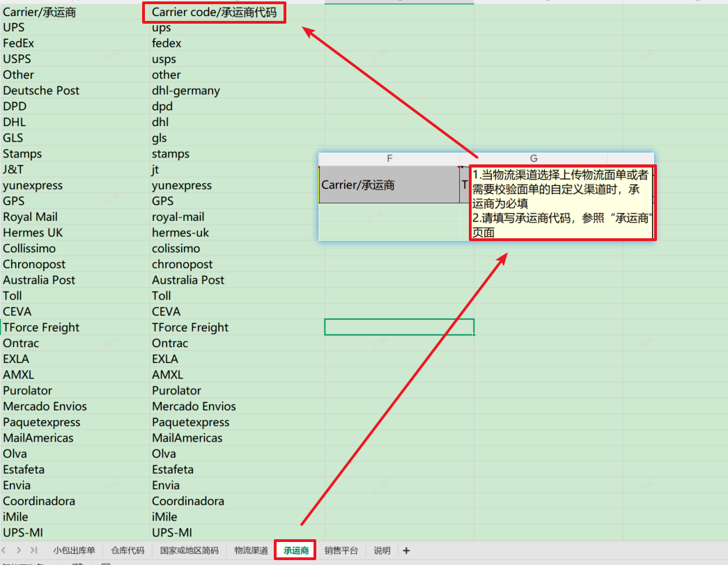Jump to last sheet tab arrow

pyautogui.click(x=33, y=550)
